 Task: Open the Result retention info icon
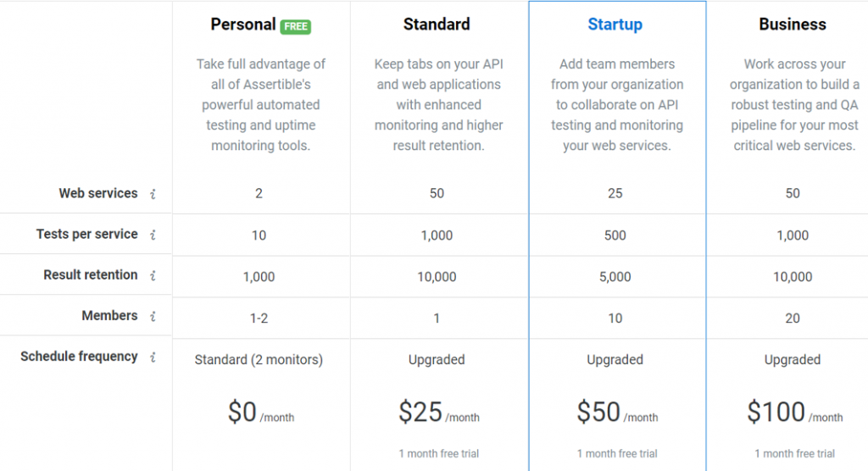click(x=153, y=275)
